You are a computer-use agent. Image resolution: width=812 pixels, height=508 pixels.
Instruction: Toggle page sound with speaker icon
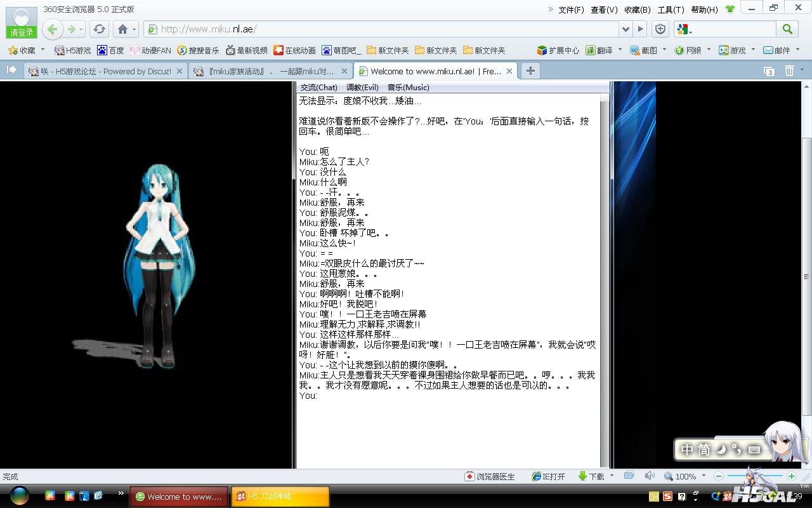pyautogui.click(x=650, y=476)
